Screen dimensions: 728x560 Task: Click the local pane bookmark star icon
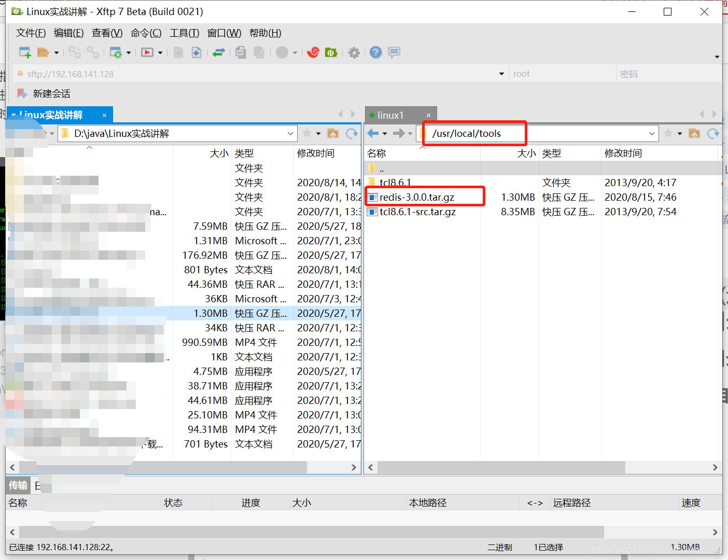(x=307, y=134)
